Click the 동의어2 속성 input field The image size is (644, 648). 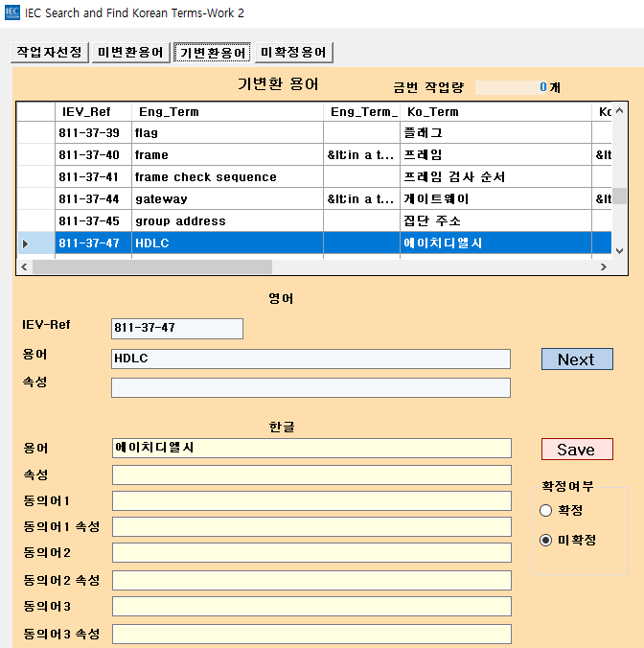pyautogui.click(x=311, y=581)
